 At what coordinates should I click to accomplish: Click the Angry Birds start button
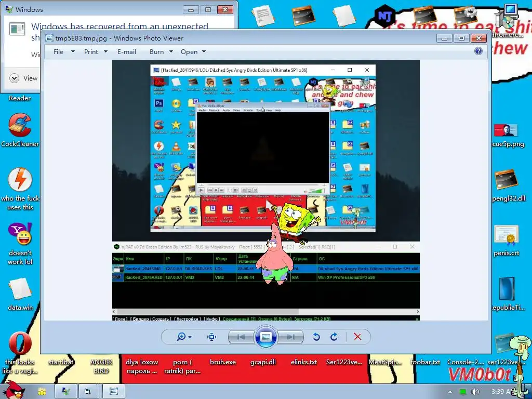[x=14, y=390]
